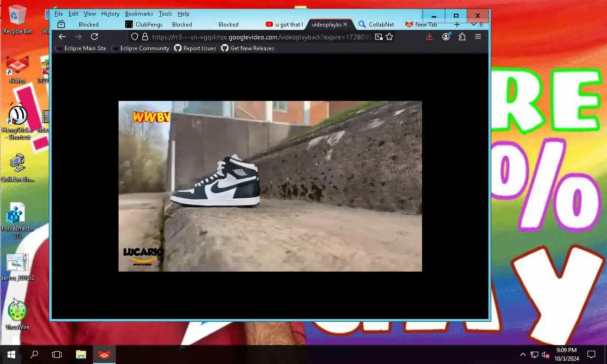Select the VirusWire desktop icon

[x=18, y=315]
